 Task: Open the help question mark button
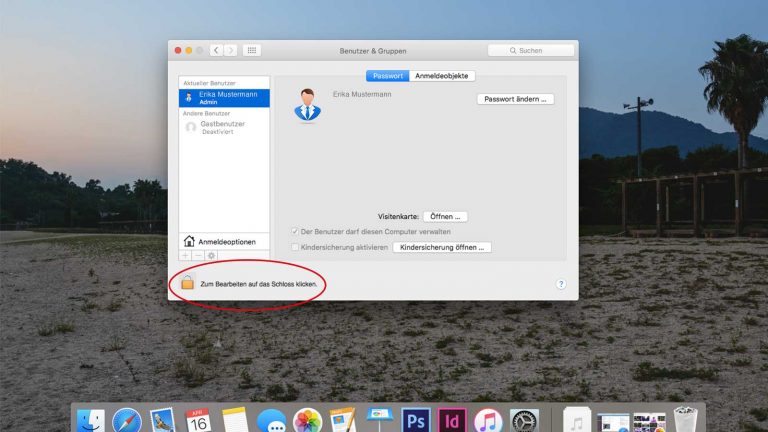561,284
